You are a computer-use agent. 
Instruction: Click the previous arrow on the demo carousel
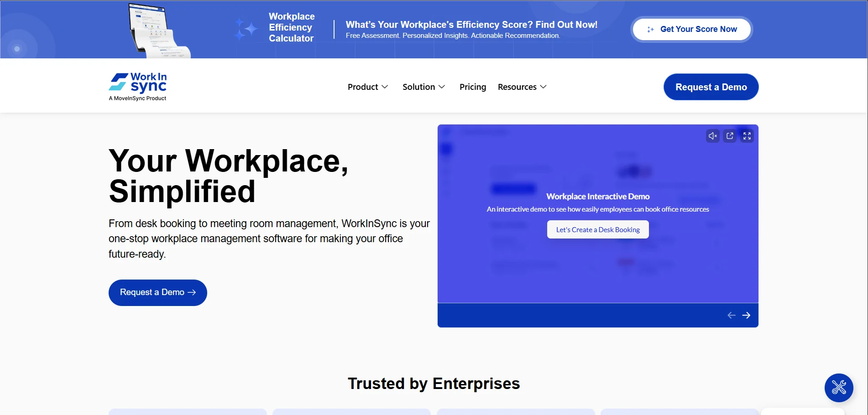tap(732, 315)
